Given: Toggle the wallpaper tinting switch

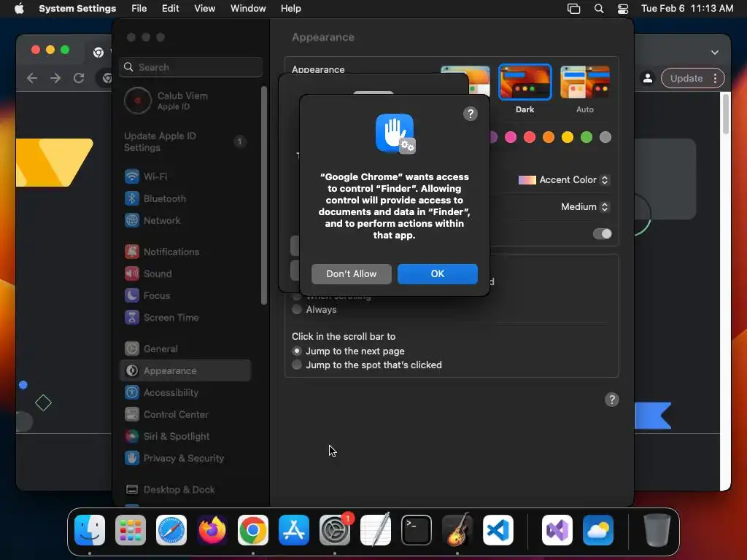Looking at the screenshot, I should pyautogui.click(x=602, y=234).
